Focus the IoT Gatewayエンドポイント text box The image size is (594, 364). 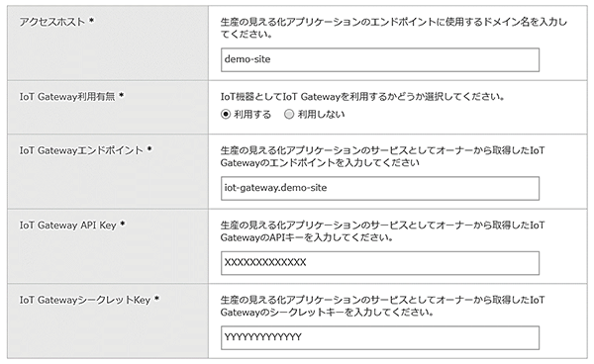coord(380,189)
